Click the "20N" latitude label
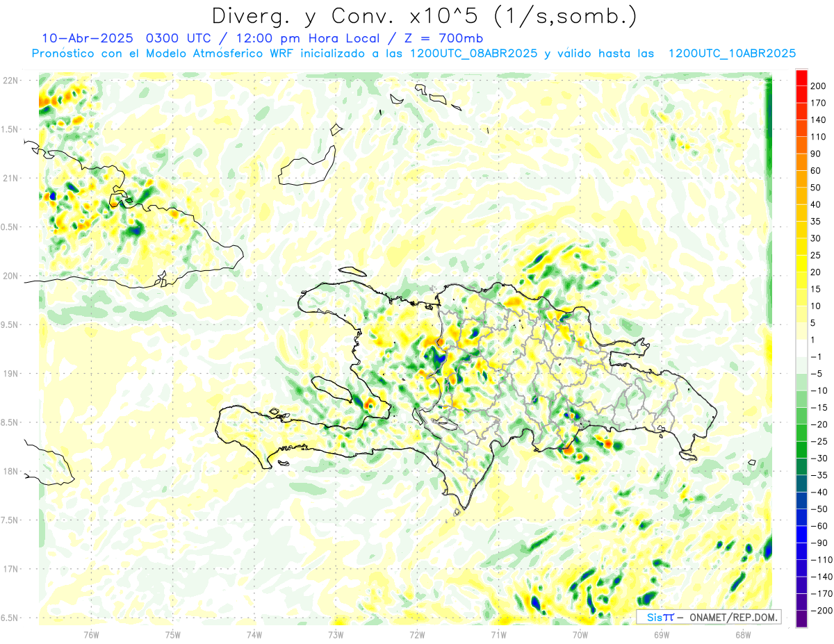Viewport: 834px width, 644px height. (x=10, y=276)
